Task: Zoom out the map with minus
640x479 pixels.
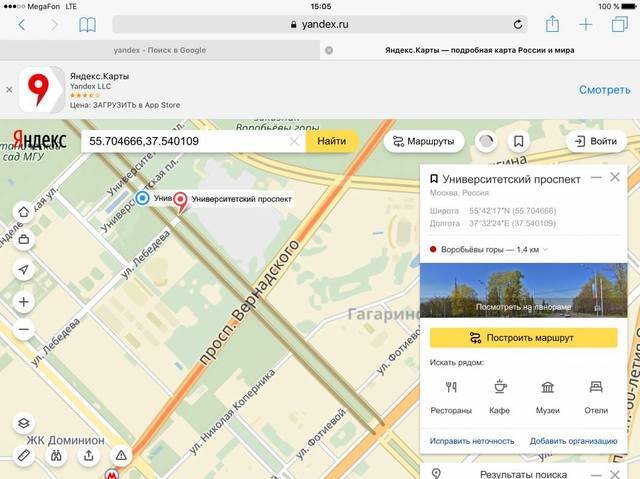Action: coord(24,329)
